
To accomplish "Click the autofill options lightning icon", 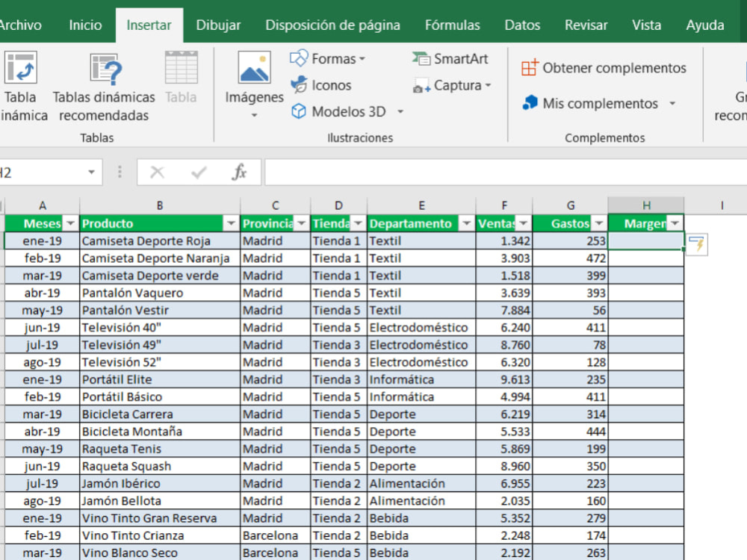I will point(696,244).
